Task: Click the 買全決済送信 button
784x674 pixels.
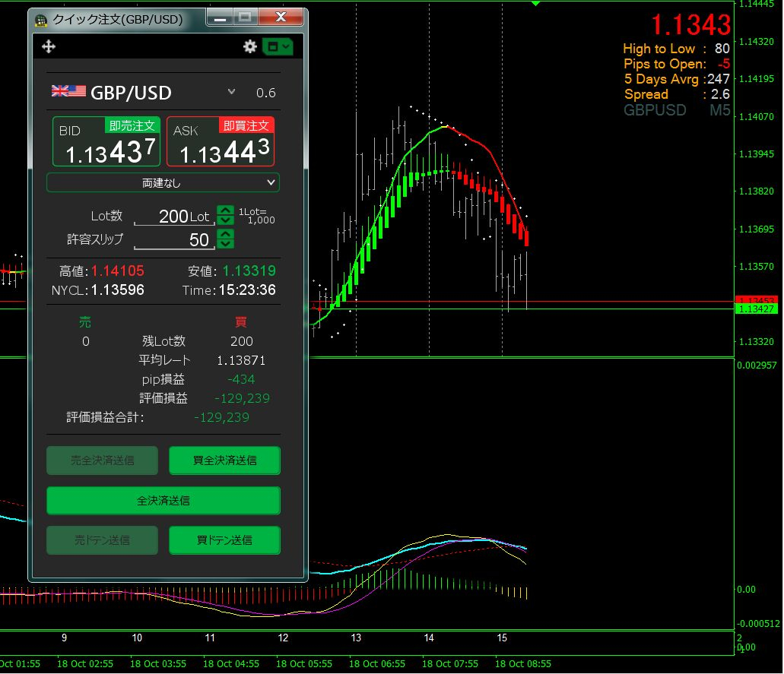Action: [224, 460]
